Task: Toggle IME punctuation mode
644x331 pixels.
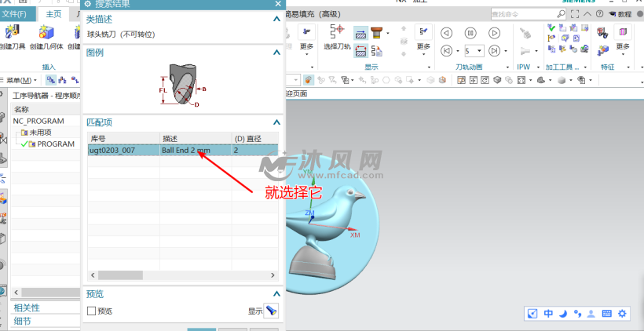Action: coord(577,314)
